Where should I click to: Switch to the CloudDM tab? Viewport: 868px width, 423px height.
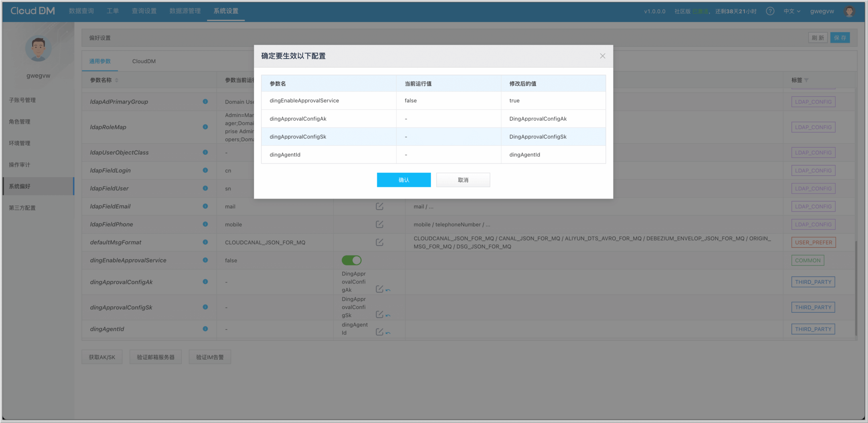pos(144,61)
